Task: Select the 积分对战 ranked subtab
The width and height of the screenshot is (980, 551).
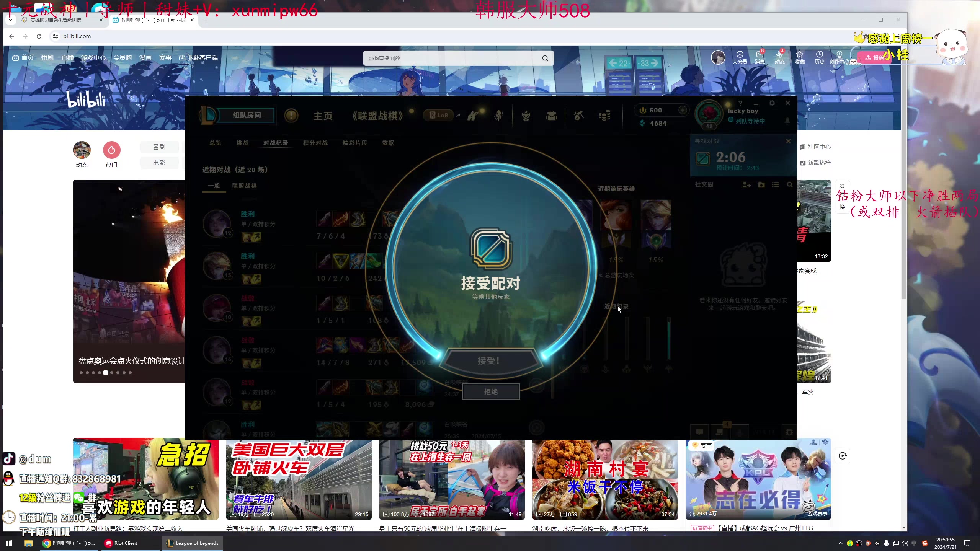Action: [x=315, y=143]
